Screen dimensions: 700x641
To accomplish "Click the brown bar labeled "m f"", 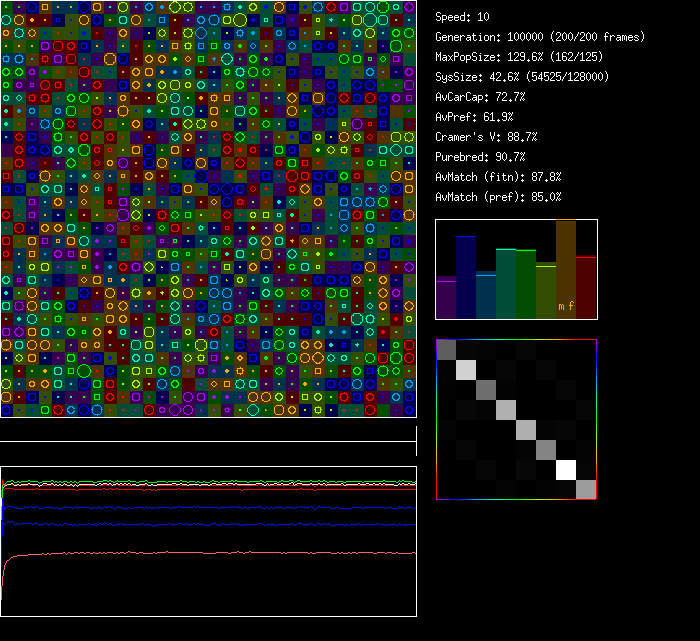I will coord(566,270).
